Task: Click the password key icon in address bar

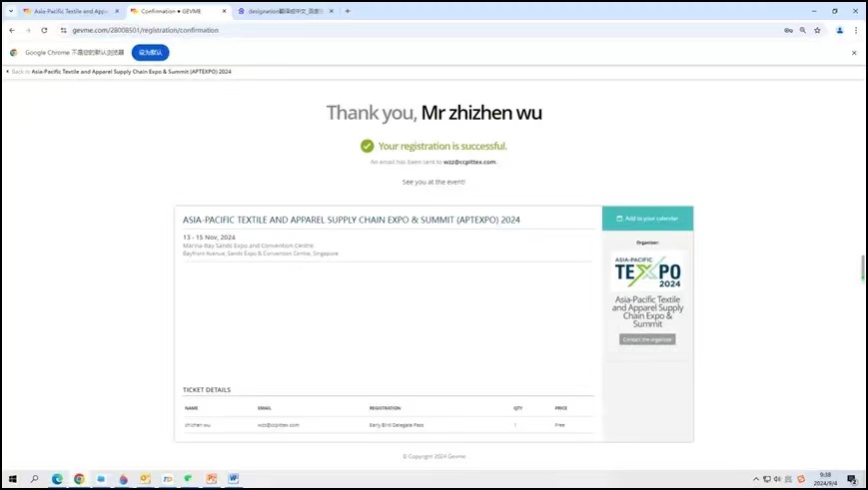Action: tap(788, 31)
